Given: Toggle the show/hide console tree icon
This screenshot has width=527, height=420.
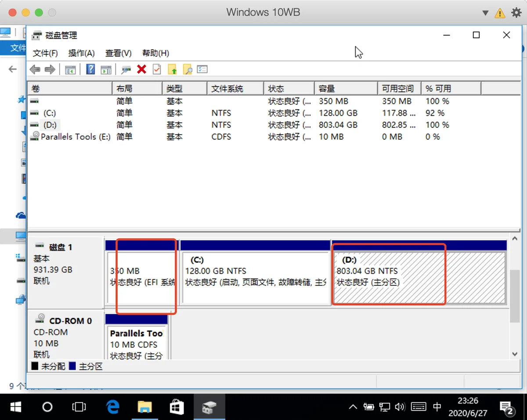Looking at the screenshot, I should tap(70, 69).
